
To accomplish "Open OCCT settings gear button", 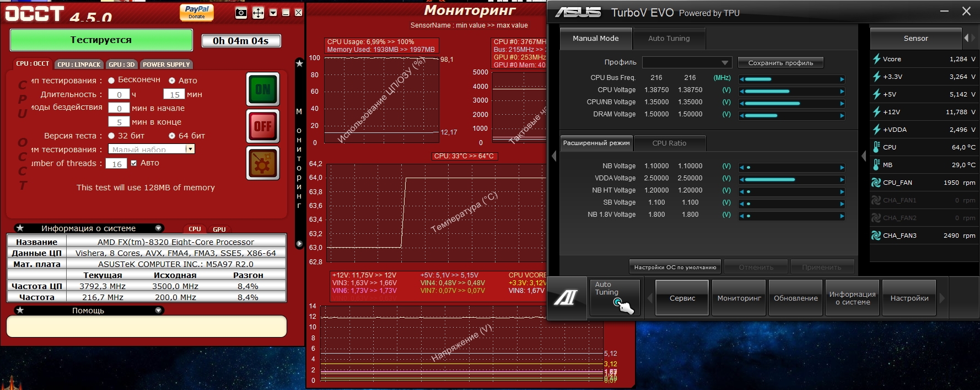I will [x=263, y=164].
